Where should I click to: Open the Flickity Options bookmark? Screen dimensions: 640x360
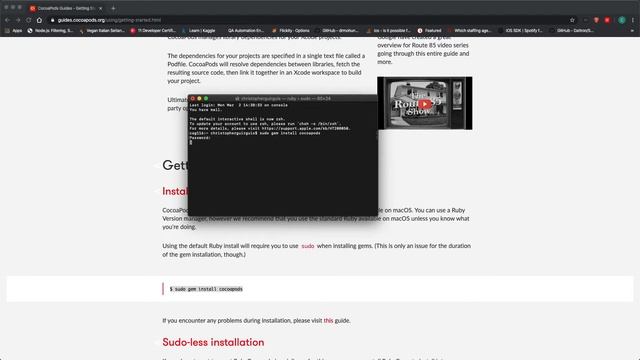(x=291, y=31)
